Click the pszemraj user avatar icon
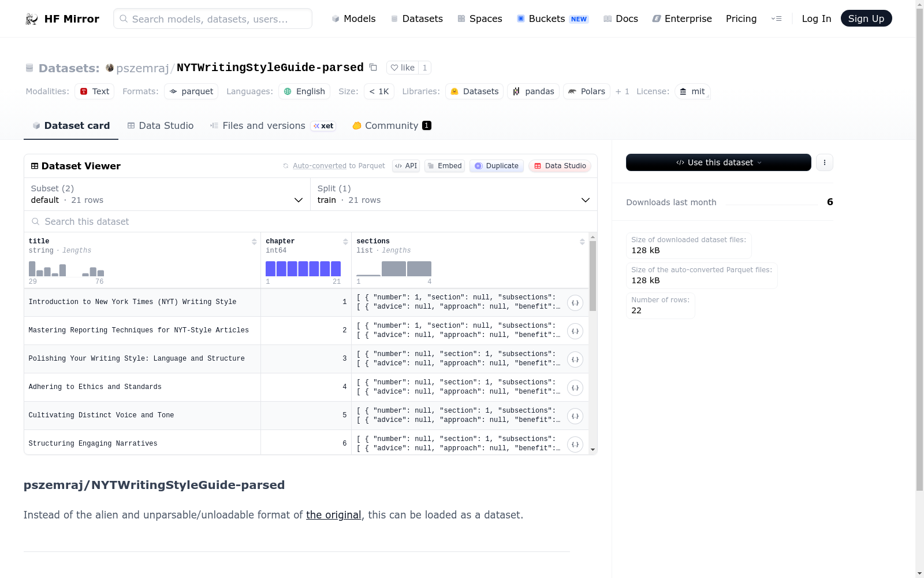 (110, 68)
